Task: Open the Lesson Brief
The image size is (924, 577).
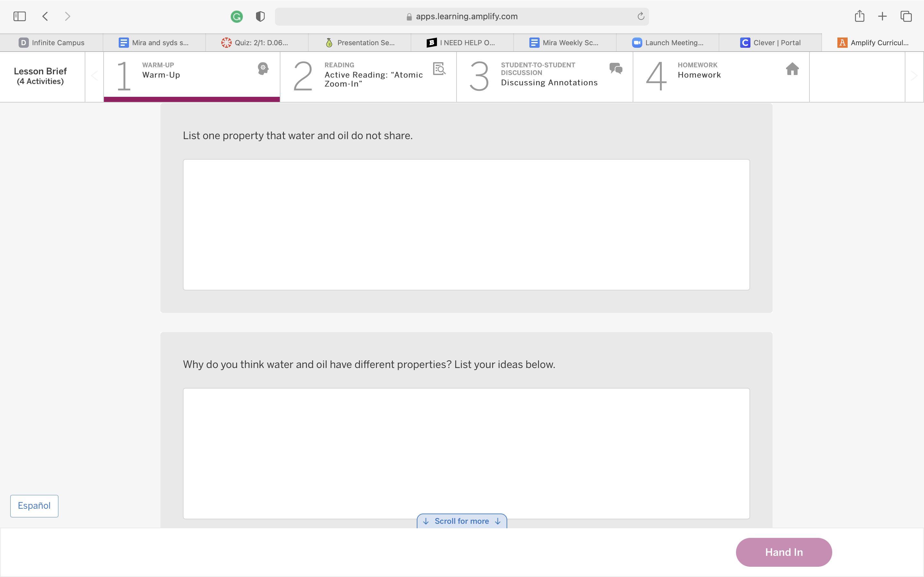Action: pos(40,76)
